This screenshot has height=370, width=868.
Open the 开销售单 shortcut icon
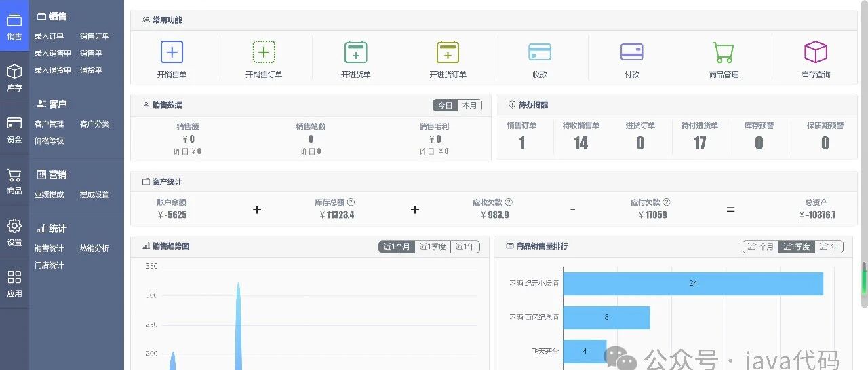(172, 52)
